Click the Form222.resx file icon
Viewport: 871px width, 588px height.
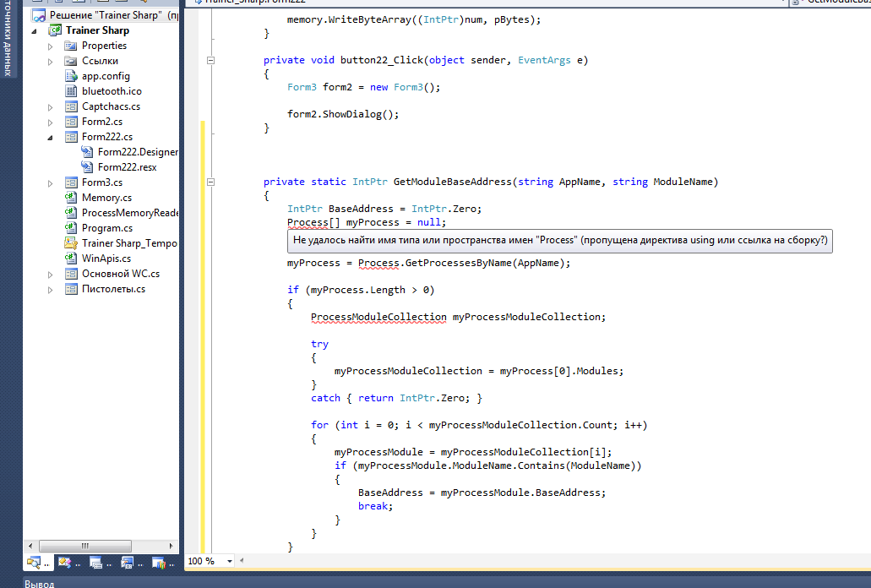coord(88,167)
